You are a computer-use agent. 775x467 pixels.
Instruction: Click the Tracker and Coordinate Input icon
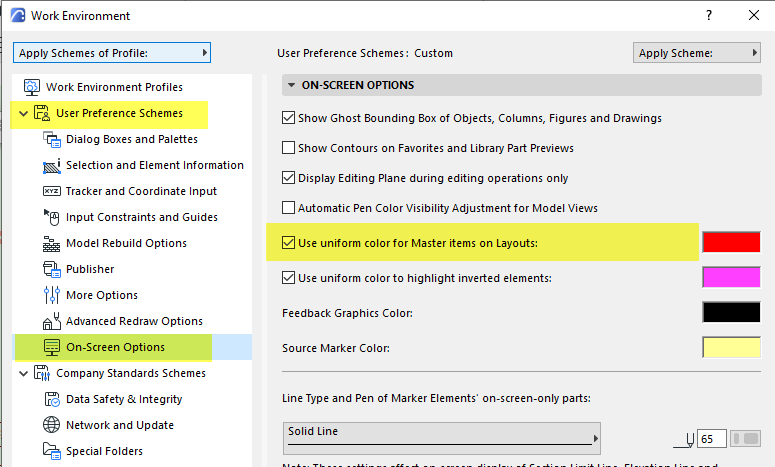pyautogui.click(x=52, y=191)
